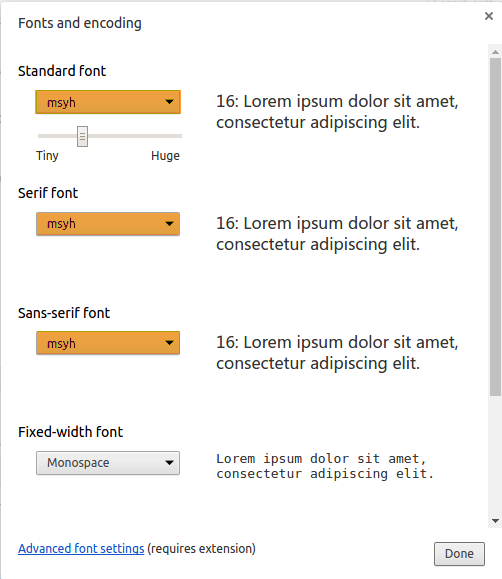502x579 pixels.
Task: Click the Huge end of font size slider
Action: [179, 136]
